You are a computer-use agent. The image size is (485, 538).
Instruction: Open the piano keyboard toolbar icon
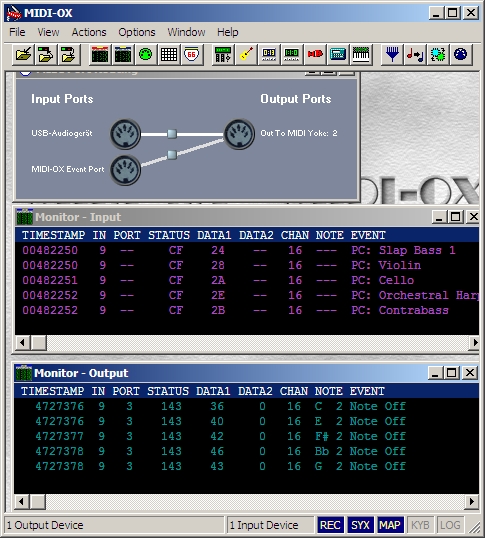361,54
